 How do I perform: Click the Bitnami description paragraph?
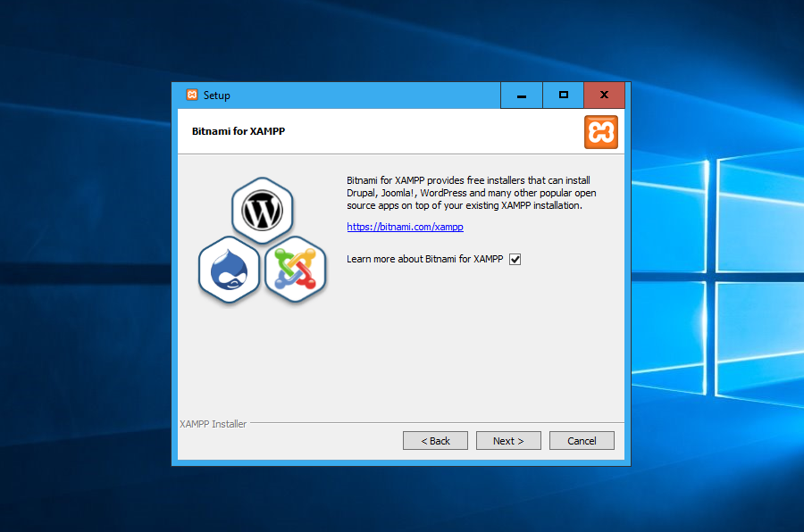[471, 193]
